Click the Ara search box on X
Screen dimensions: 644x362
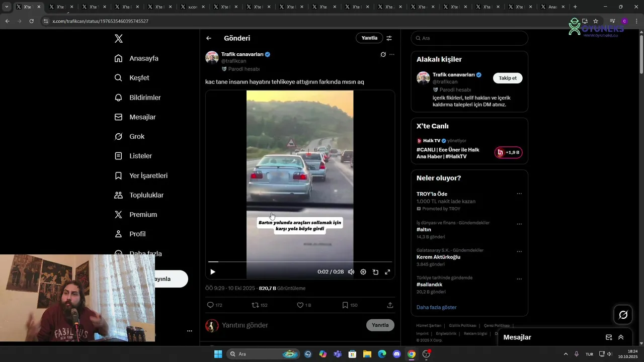[x=469, y=38]
